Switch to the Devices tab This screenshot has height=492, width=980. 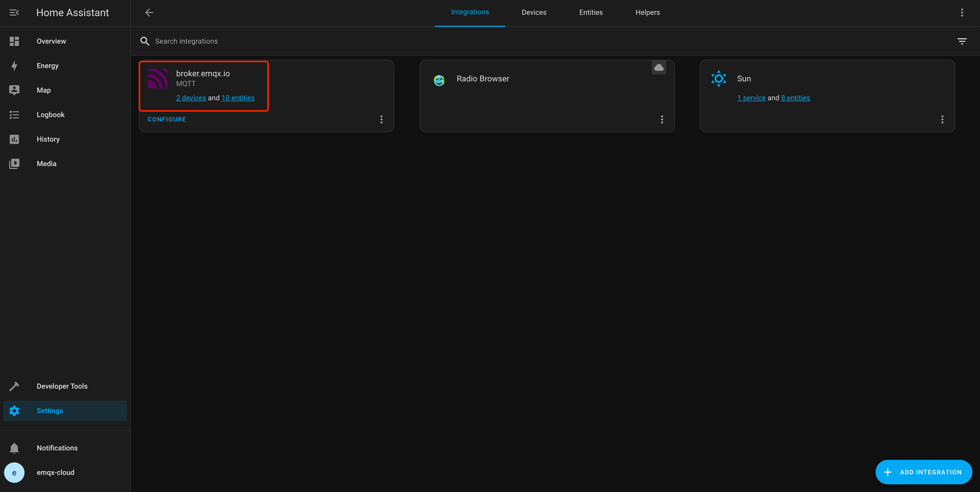534,12
